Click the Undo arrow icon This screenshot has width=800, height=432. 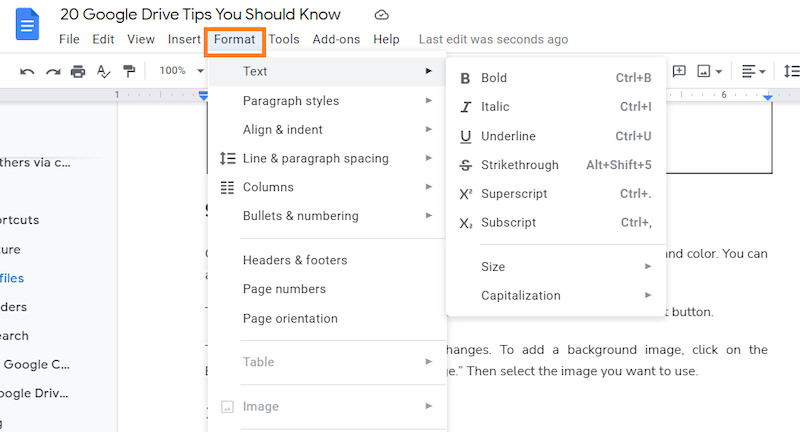coord(27,71)
